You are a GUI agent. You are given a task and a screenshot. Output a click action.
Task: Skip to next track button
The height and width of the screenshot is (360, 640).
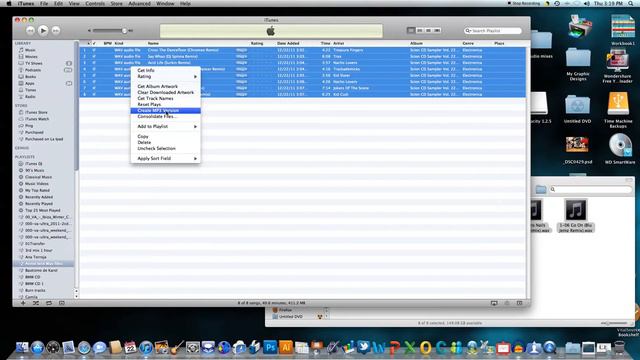(56, 30)
